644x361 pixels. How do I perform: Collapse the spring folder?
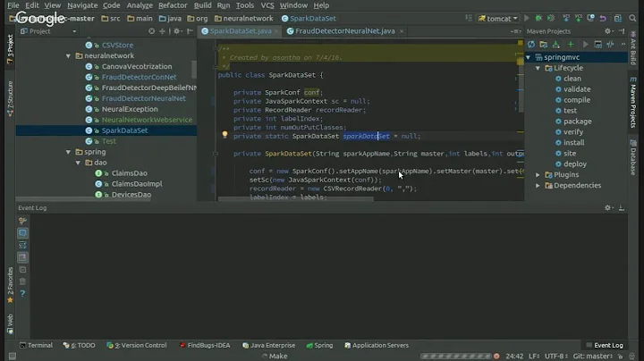[x=68, y=152]
